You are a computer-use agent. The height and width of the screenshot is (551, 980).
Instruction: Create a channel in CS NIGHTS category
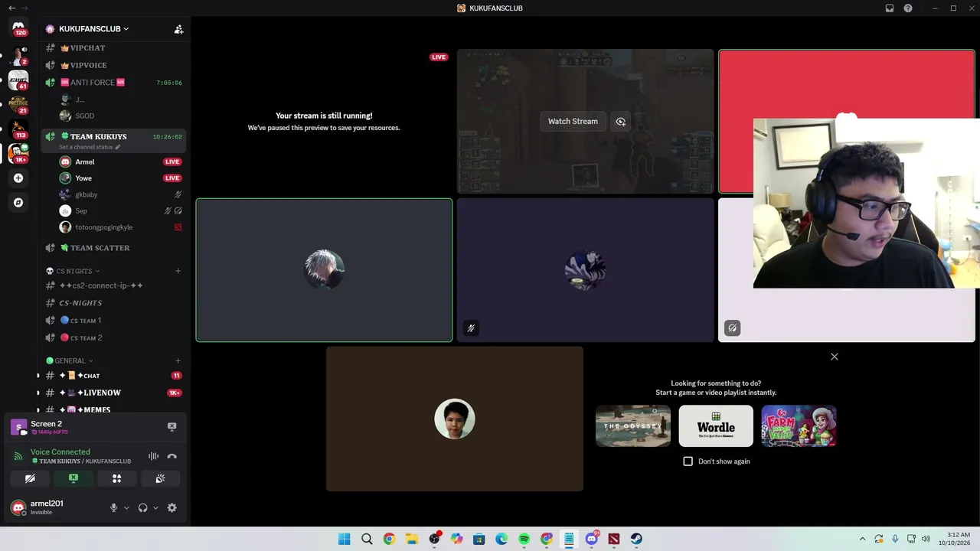[178, 271]
